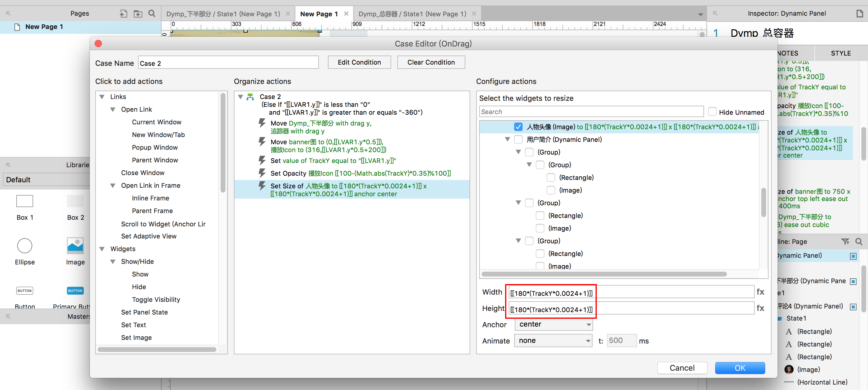Uncheck the 人物头像 (Image) checkbox

coord(518,127)
